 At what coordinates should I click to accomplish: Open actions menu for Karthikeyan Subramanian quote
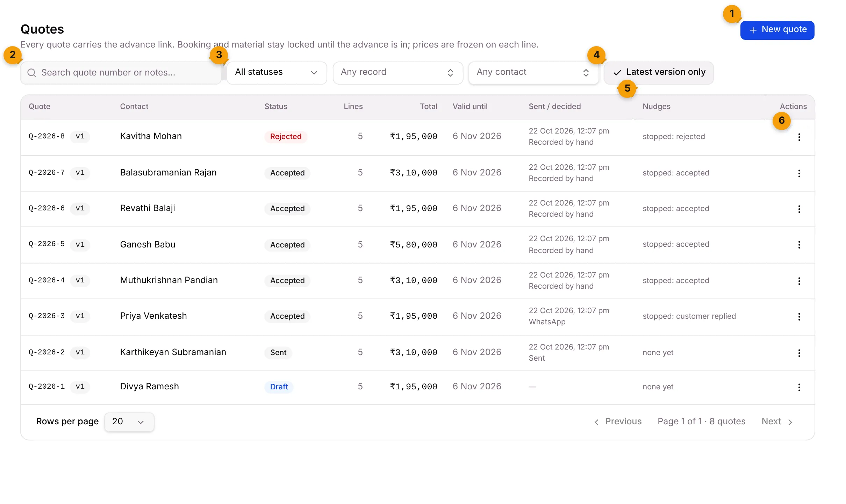coord(799,353)
